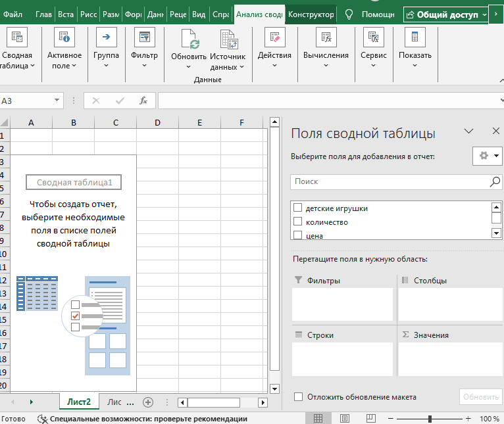Switch to Page Break preview view
504x424 pixels.
coord(371,419)
